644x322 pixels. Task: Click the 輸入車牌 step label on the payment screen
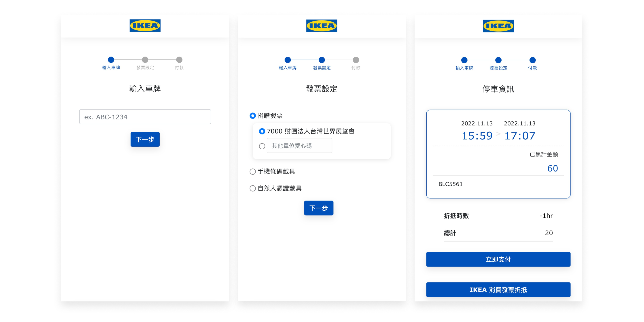[464, 68]
